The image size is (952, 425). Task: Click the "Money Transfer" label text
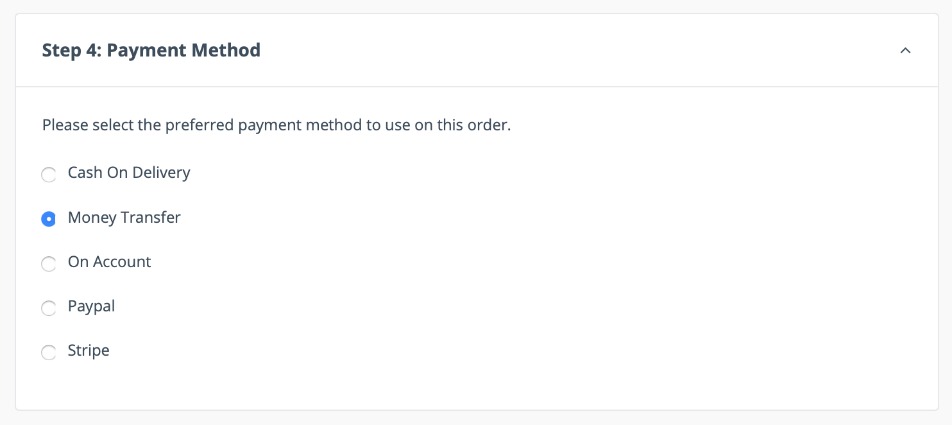pos(124,217)
